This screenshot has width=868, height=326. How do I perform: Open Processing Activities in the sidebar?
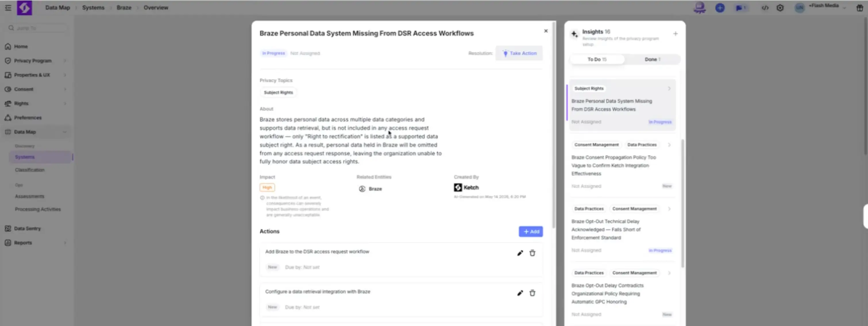(x=38, y=209)
